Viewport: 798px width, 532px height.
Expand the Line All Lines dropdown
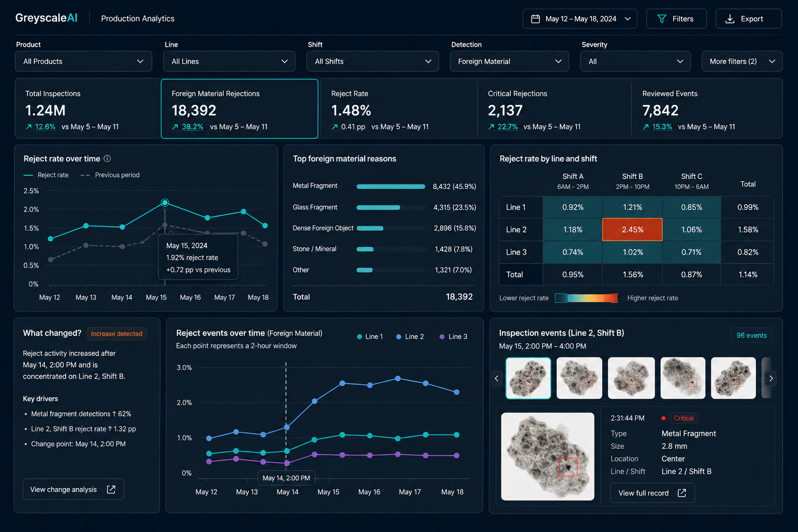(x=230, y=61)
